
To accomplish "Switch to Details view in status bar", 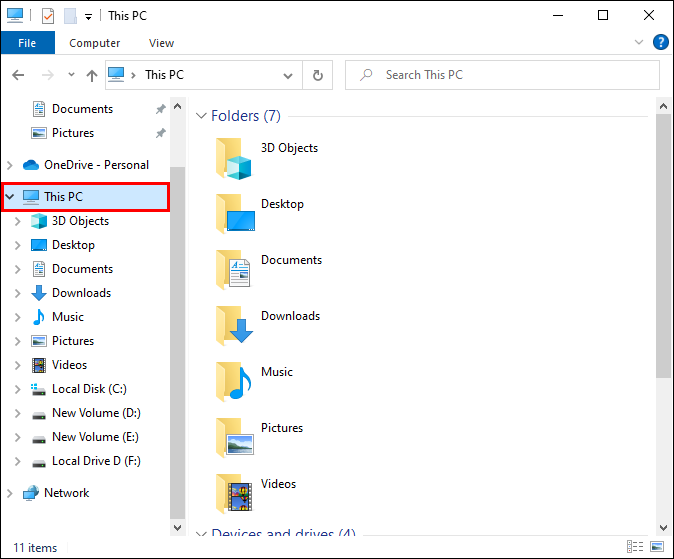I will pos(635,547).
